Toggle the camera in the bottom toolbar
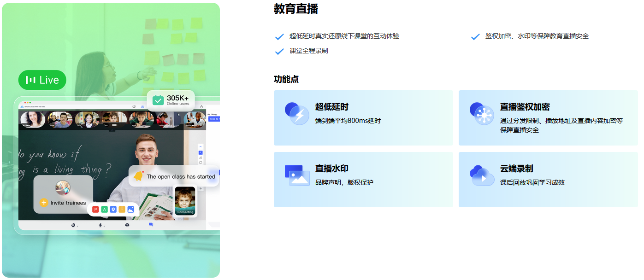The width and height of the screenshot is (644, 280). [x=73, y=225]
